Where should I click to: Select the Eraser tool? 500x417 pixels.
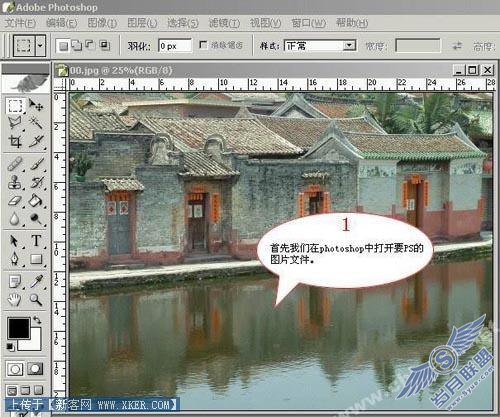(x=15, y=201)
